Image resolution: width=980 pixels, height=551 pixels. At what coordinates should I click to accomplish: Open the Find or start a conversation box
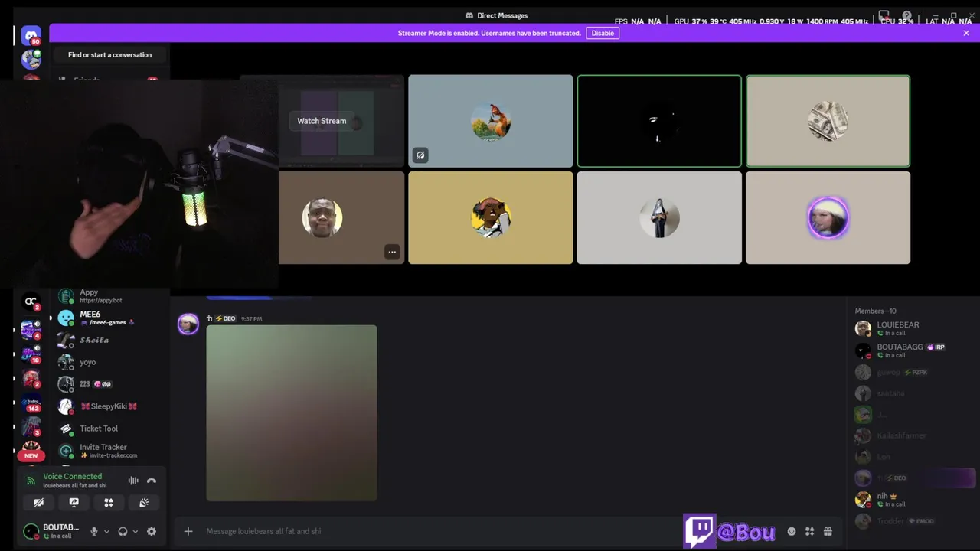coord(109,55)
